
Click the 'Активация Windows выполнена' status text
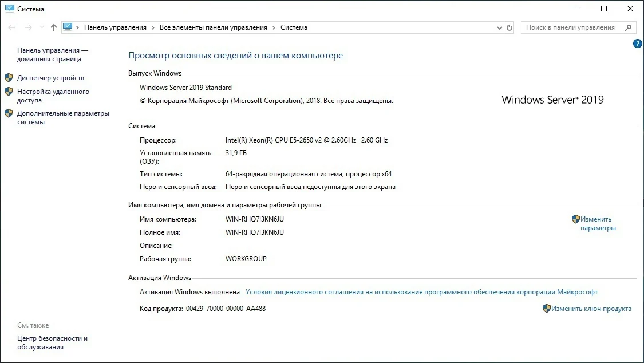[x=189, y=292]
